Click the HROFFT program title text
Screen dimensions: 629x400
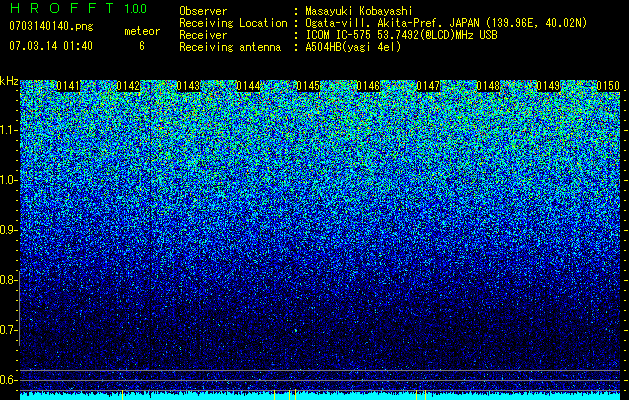[x=62, y=8]
